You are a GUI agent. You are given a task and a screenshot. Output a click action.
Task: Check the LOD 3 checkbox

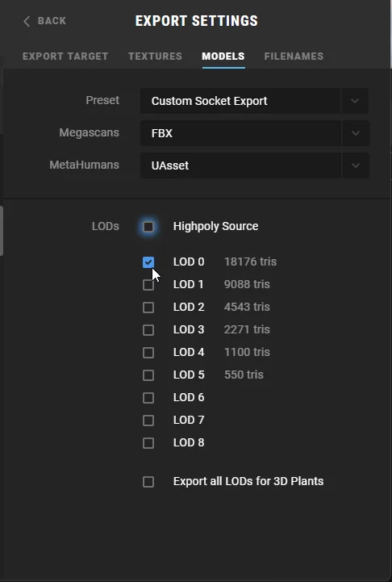point(148,330)
